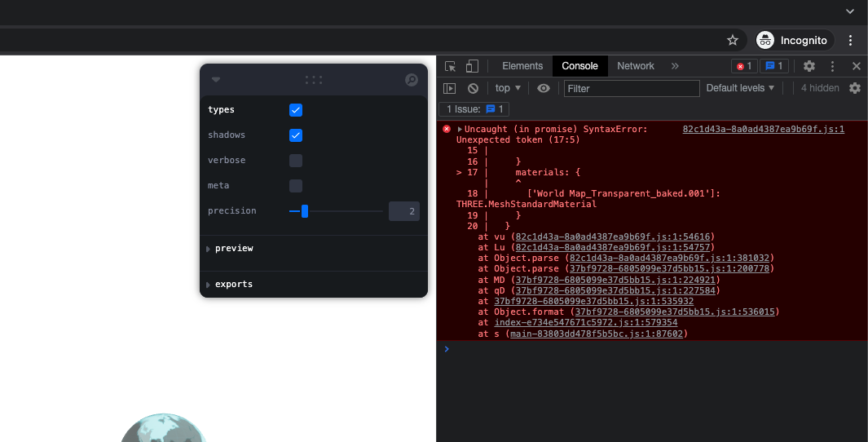Toggle device toolbar icon in DevTools
Screen dimensions: 868x442
pyautogui.click(x=472, y=67)
